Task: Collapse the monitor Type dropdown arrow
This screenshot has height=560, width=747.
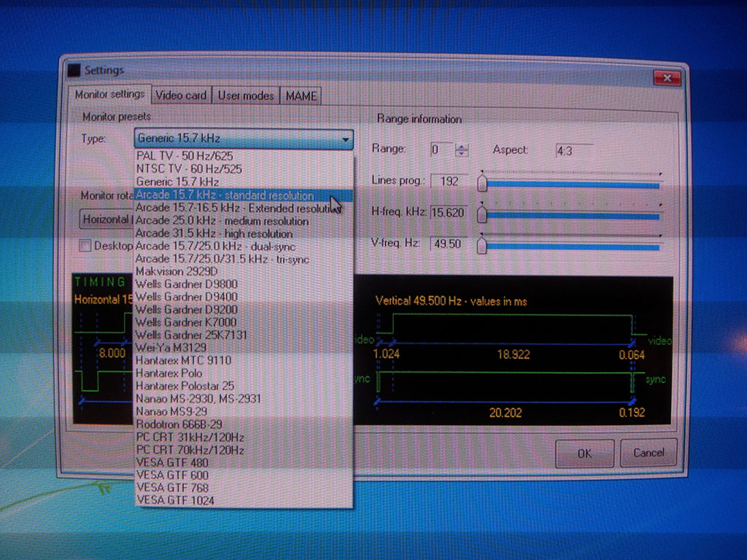Action: coord(345,139)
